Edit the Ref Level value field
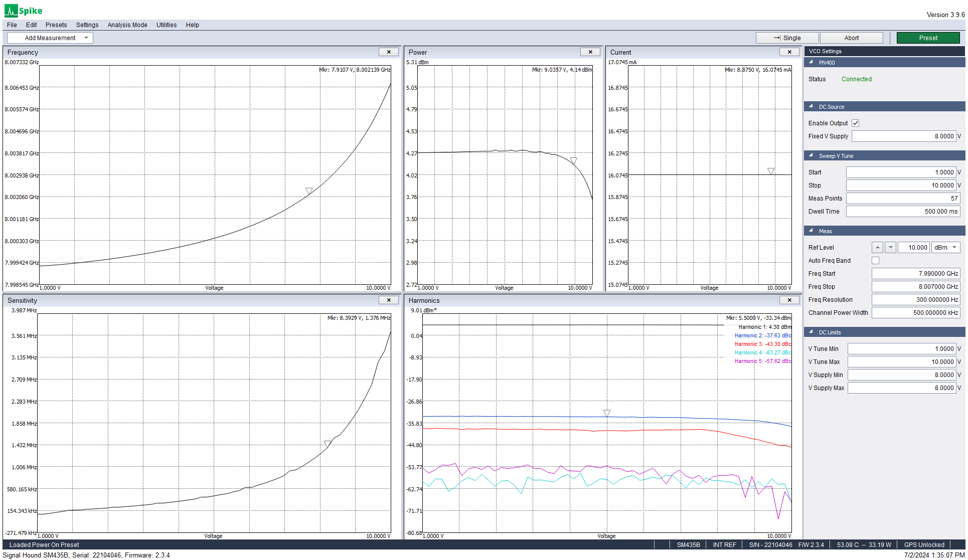This screenshot has width=968, height=560. pos(913,248)
